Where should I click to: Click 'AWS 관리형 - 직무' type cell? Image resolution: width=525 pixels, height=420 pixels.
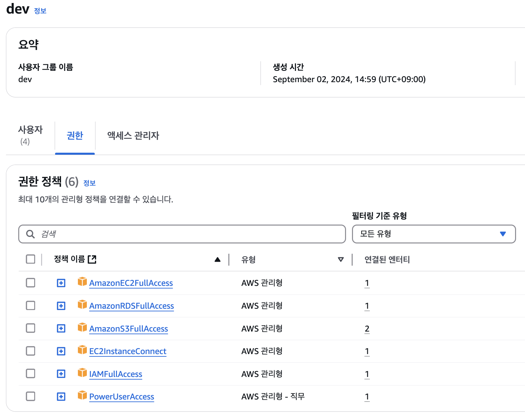click(273, 396)
